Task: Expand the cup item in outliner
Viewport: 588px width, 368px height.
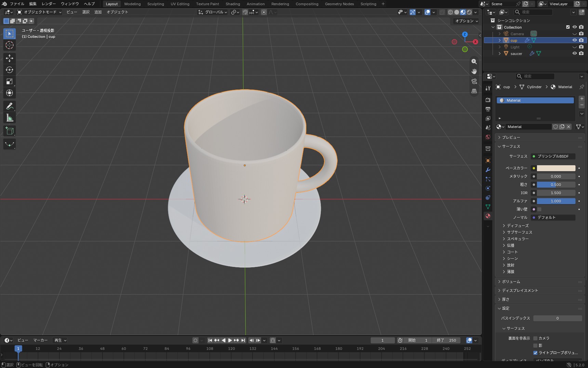Action: click(499, 40)
